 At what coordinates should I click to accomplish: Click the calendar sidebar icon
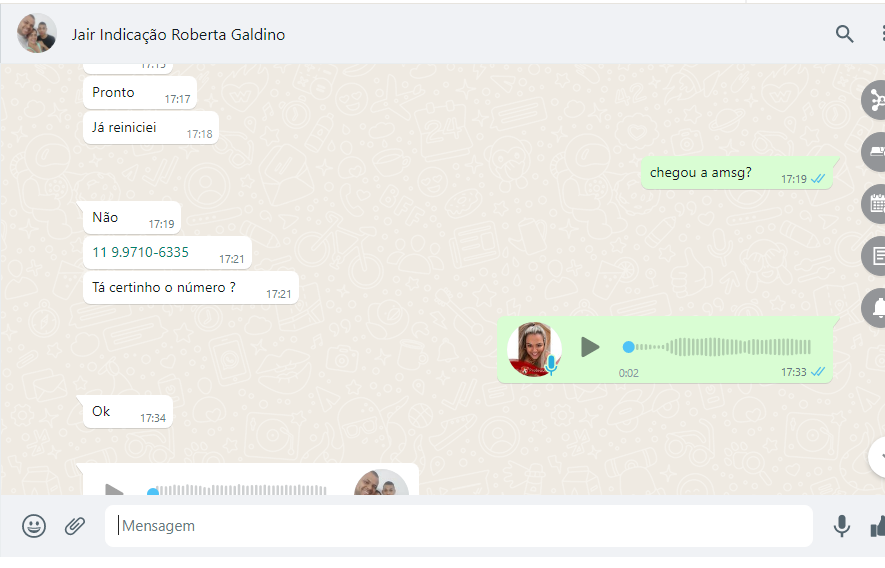[877, 204]
